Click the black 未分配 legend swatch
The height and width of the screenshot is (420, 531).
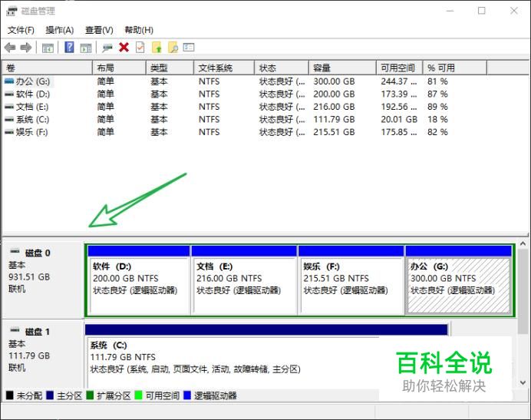(10, 395)
